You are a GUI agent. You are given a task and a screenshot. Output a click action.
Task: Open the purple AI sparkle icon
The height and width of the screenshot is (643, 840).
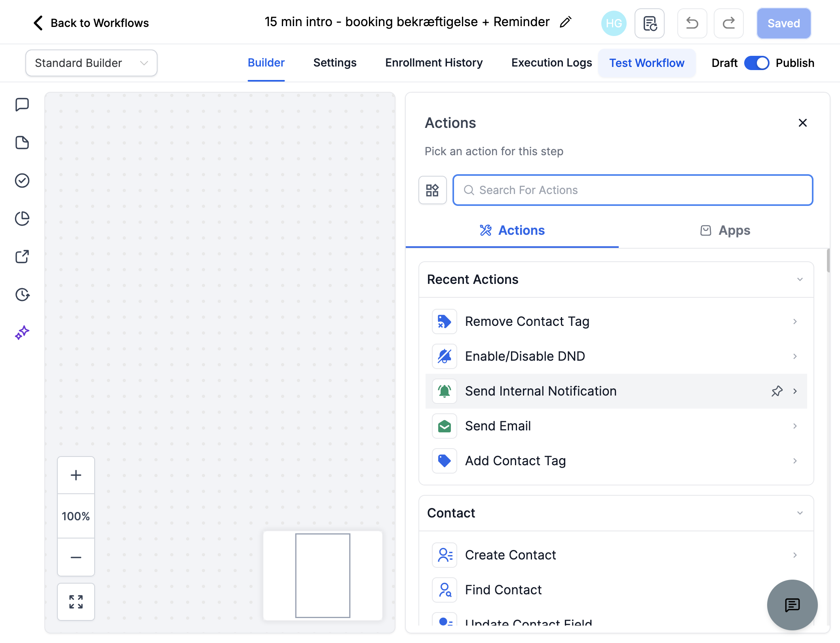coord(22,333)
